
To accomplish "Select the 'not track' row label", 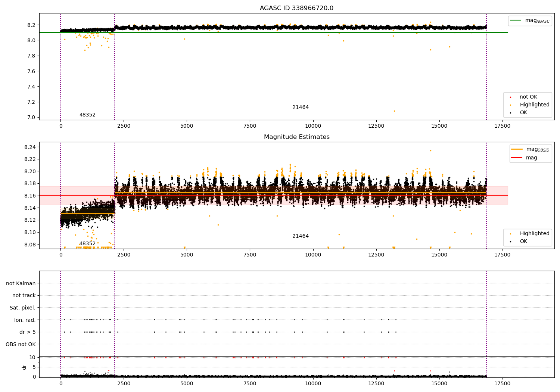I will pyautogui.click(x=24, y=296).
